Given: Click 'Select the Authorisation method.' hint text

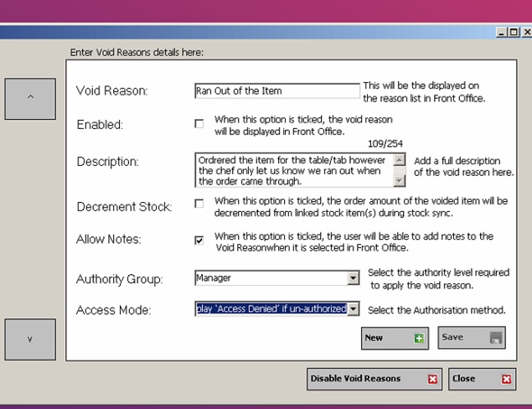Looking at the screenshot, I should coord(436,310).
